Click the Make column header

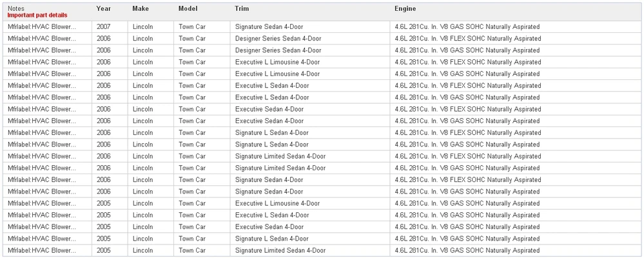pos(141,8)
